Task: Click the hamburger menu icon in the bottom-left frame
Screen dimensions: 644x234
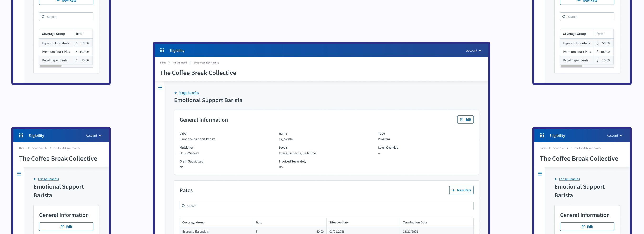Action: [19, 174]
